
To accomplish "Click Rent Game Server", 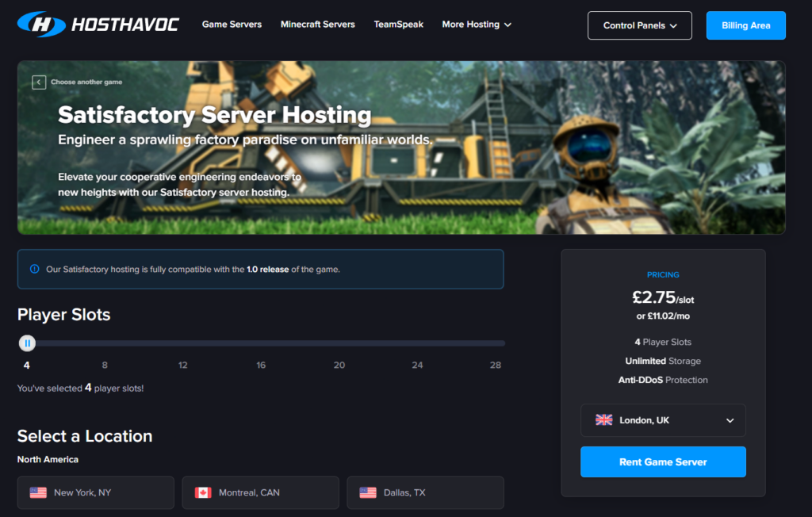I will pos(663,461).
